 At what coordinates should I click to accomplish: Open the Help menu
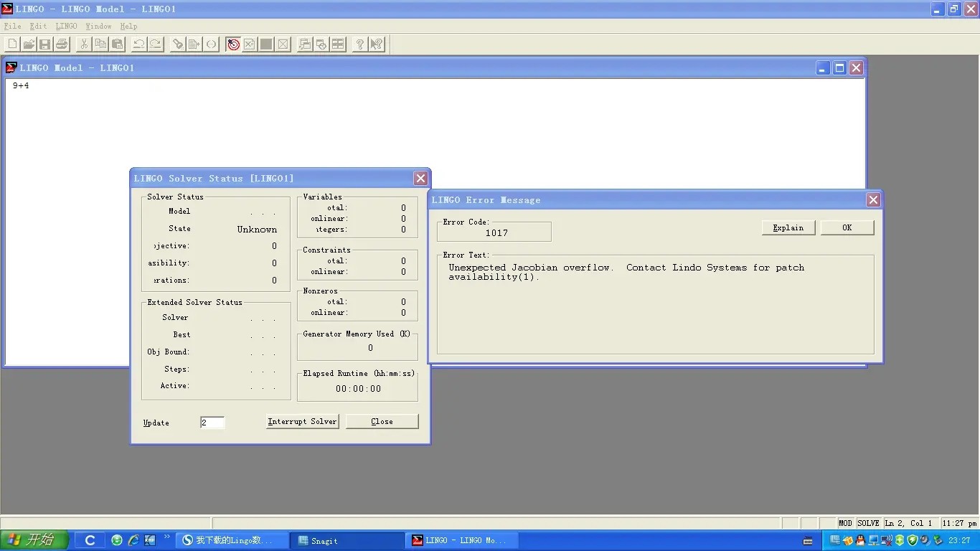[128, 27]
